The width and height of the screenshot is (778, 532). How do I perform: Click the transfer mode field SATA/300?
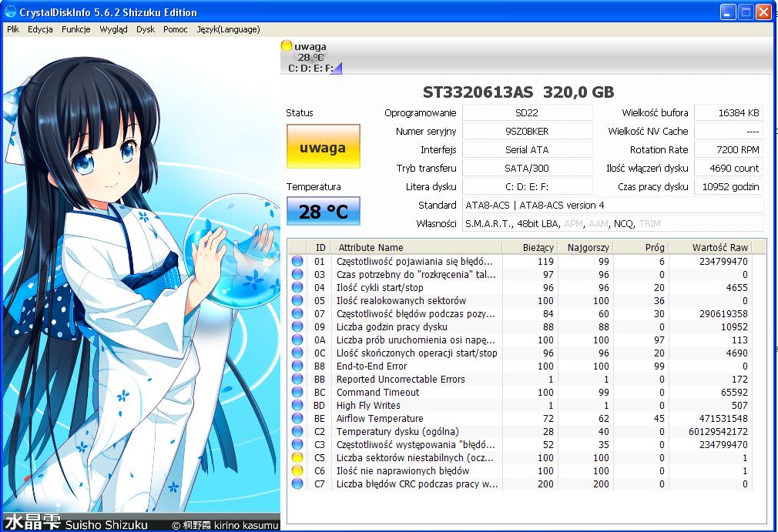[x=527, y=168]
